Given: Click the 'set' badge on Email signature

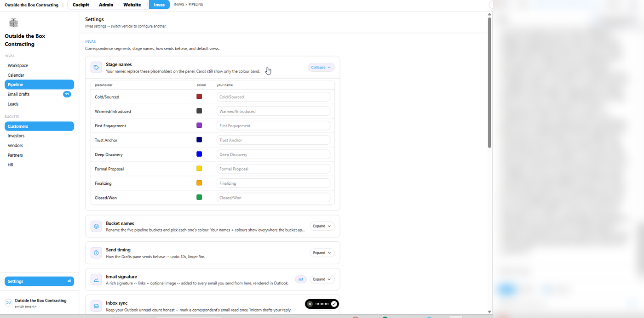Looking at the screenshot, I should click(x=301, y=279).
